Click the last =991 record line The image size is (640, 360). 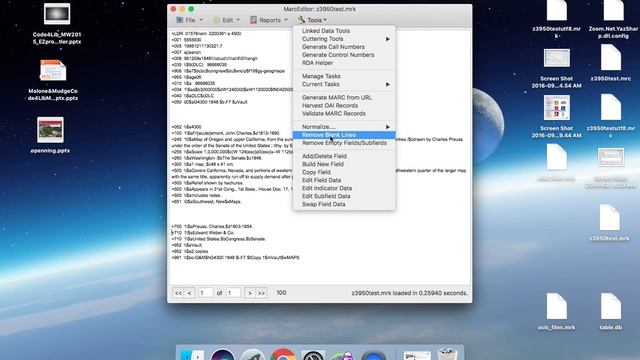(x=236, y=258)
